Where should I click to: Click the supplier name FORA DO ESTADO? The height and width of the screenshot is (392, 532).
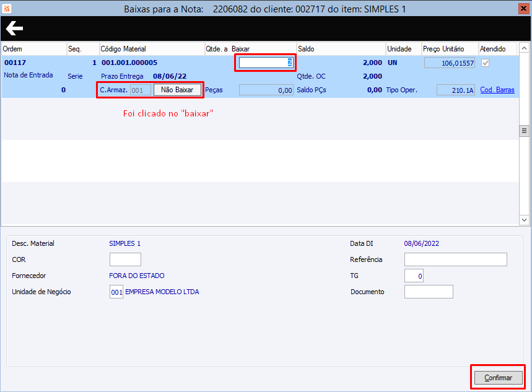coord(137,276)
